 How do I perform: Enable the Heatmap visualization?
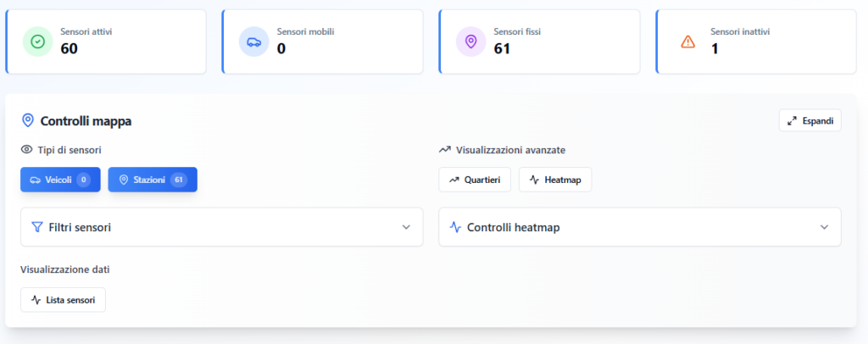(x=555, y=180)
